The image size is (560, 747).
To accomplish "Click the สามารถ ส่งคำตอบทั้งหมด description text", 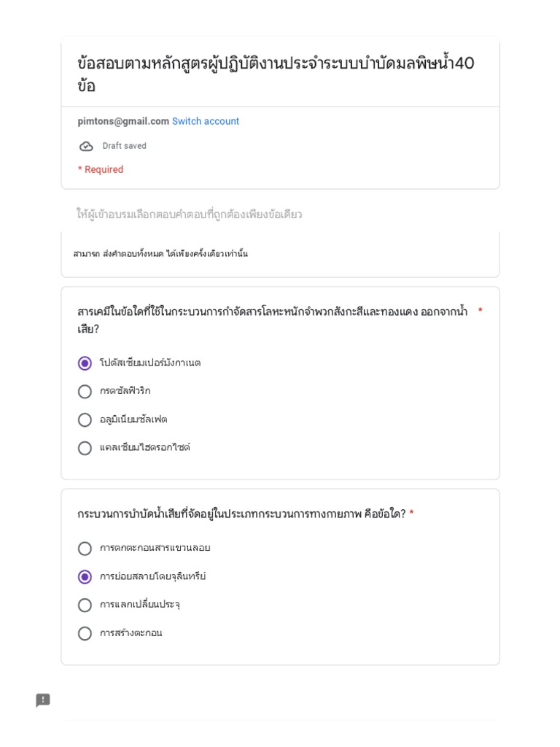I will (160, 254).
